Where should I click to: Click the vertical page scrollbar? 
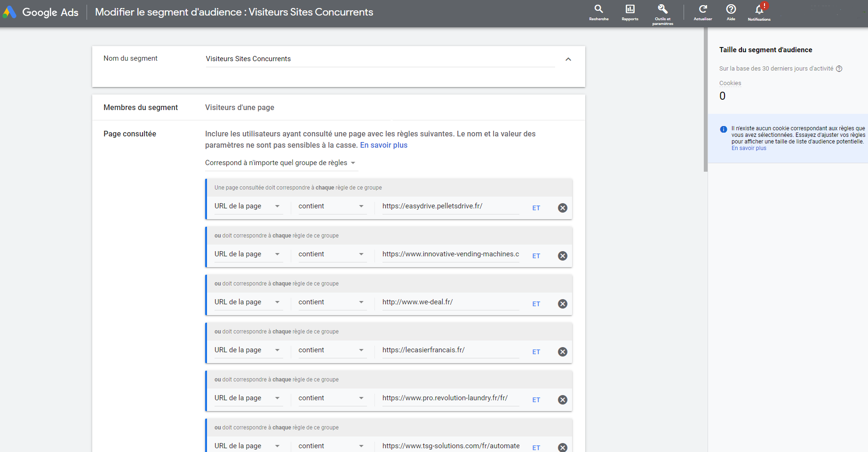pos(705,100)
